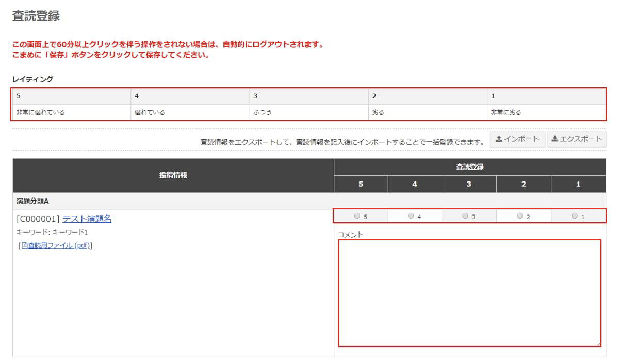The image size is (620, 364).
Task: Open the テスト演題名 submission link
Action: pyautogui.click(x=87, y=219)
